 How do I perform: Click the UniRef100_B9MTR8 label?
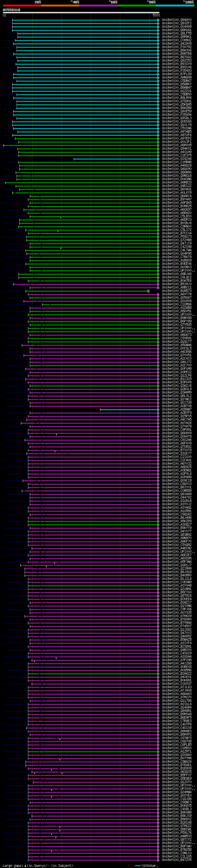click(x=177, y=54)
